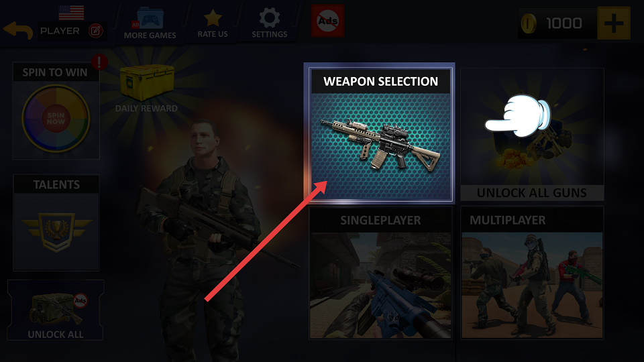Open the Multiplayer mode tile
The width and height of the screenshot is (644, 362).
532,273
